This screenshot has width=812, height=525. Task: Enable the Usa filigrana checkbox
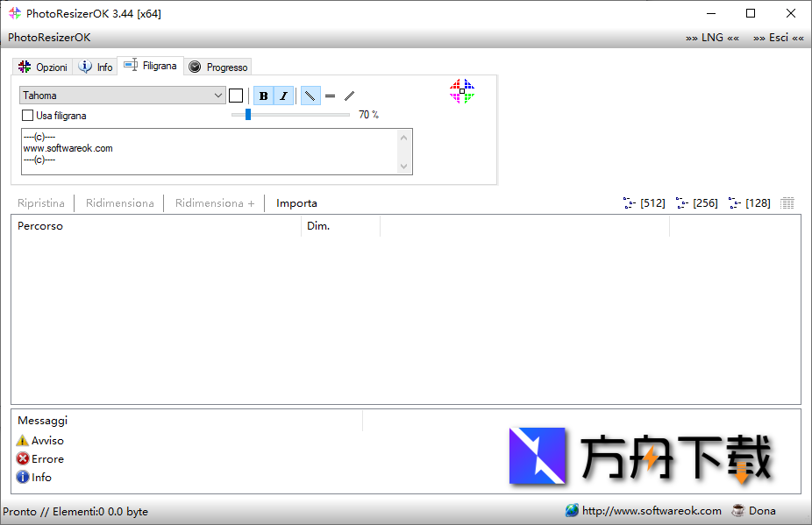pos(28,116)
